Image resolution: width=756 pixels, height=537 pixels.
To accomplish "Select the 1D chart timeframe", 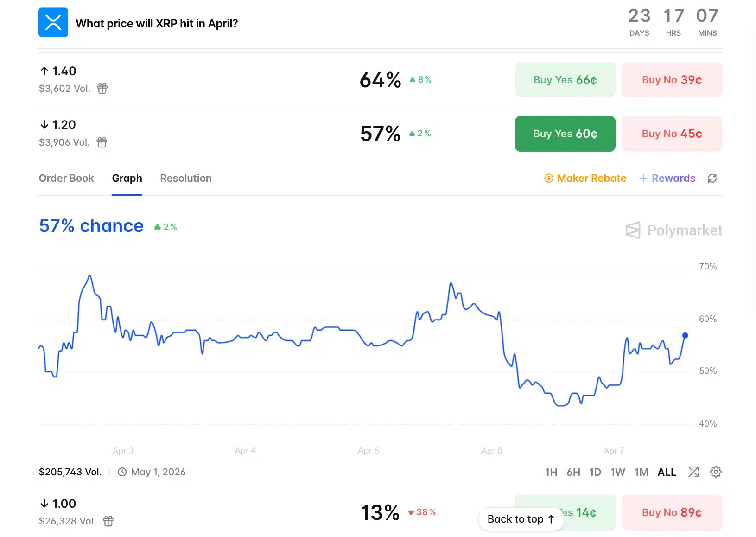I will click(x=595, y=472).
